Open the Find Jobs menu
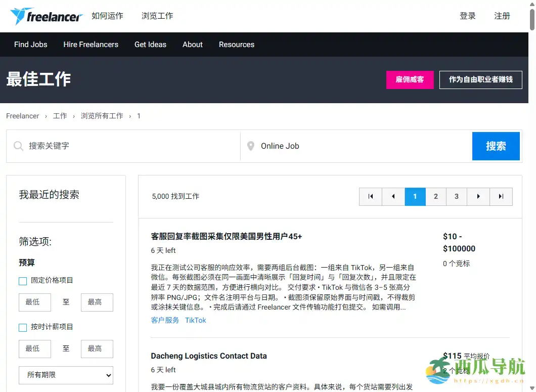 (x=30, y=45)
